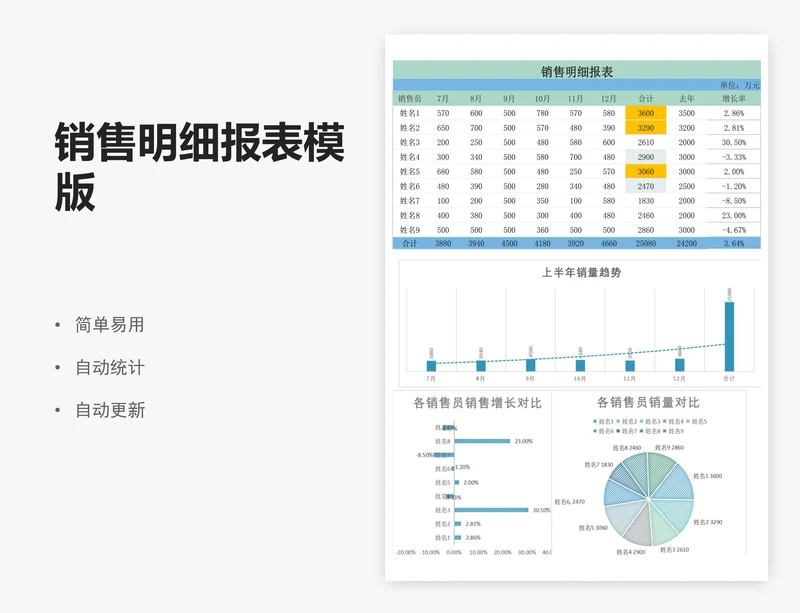Image resolution: width=800 pixels, height=613 pixels.
Task: Select the 650 cell in 姓名2 row
Action: coord(443,128)
